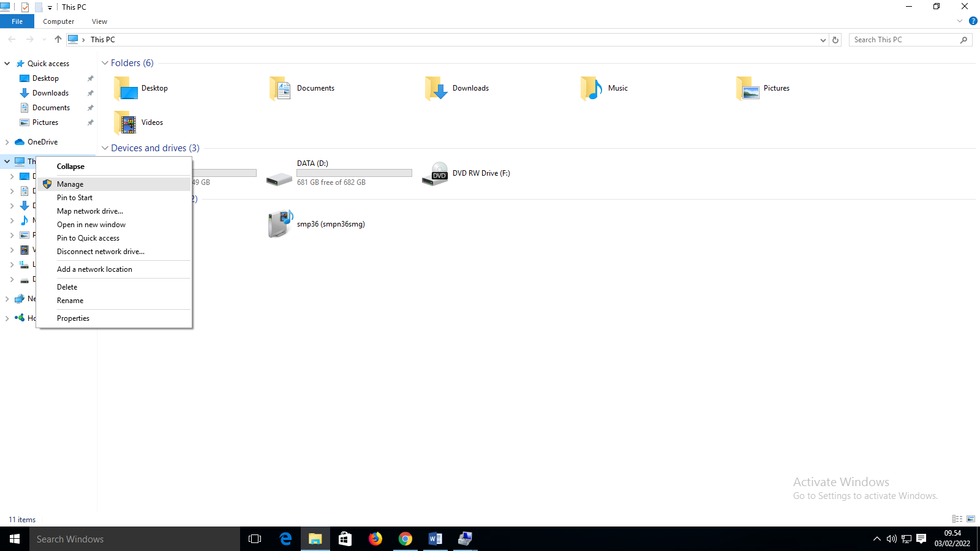Launch Firefox from the taskbar

point(375,539)
